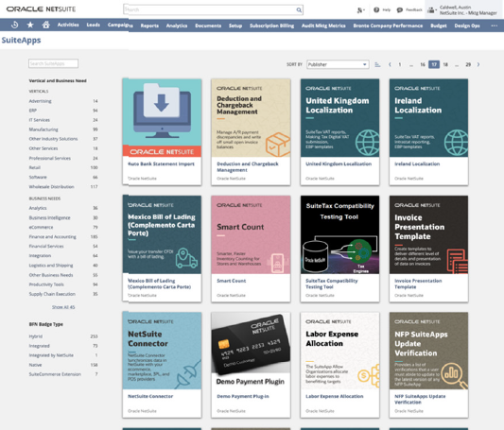Open the Audit Mktg Metrics menu

coord(323,26)
